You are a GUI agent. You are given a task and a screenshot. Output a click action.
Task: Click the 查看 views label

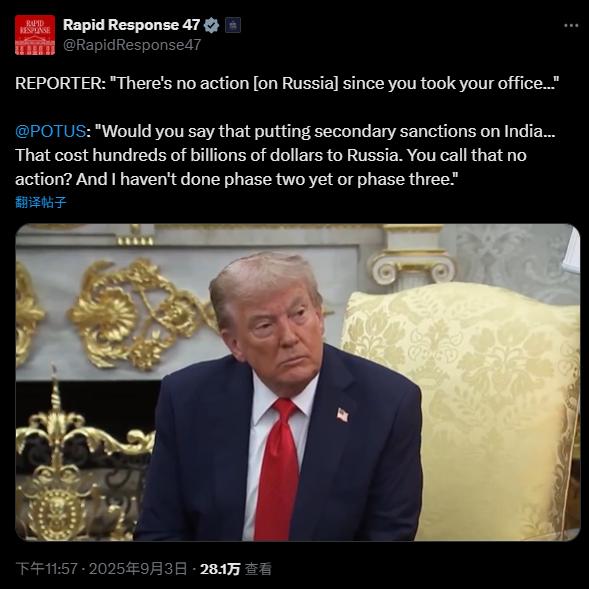(258, 569)
